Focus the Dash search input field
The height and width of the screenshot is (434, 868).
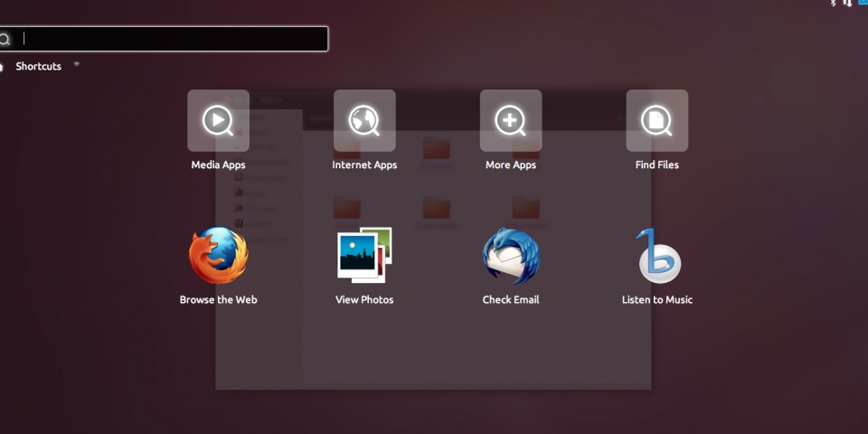tap(172, 39)
